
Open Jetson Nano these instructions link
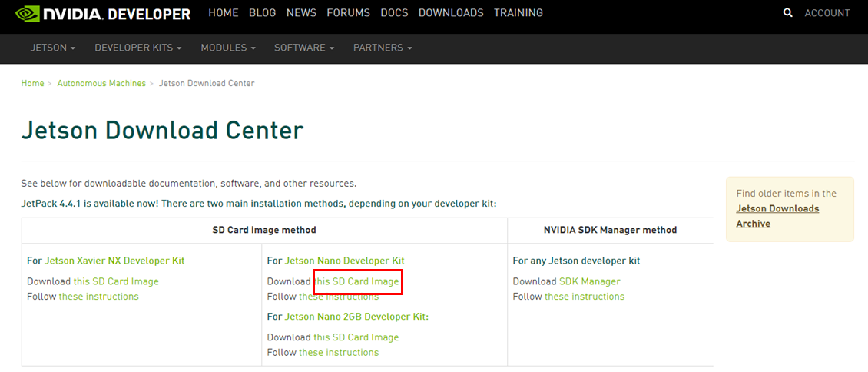click(339, 296)
